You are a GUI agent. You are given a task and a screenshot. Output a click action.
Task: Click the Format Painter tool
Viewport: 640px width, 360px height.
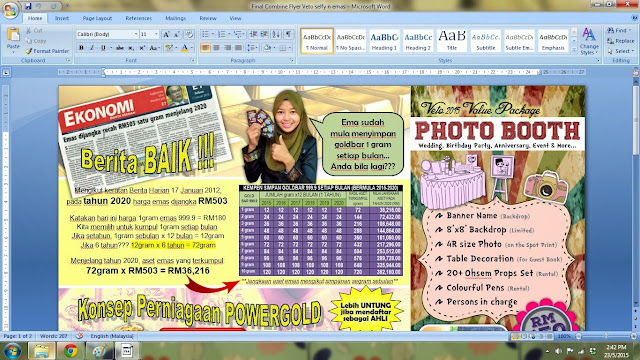click(x=47, y=51)
